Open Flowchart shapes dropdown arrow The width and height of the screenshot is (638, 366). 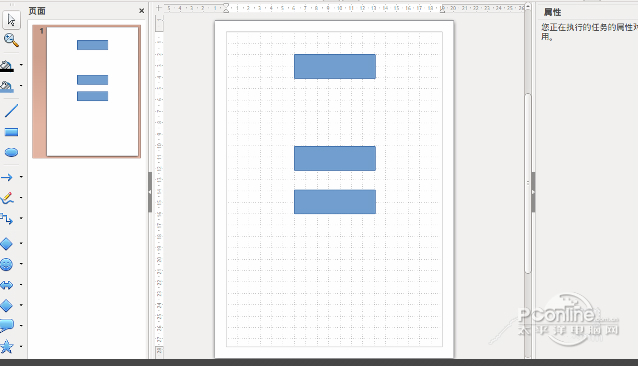pyautogui.click(x=21, y=305)
